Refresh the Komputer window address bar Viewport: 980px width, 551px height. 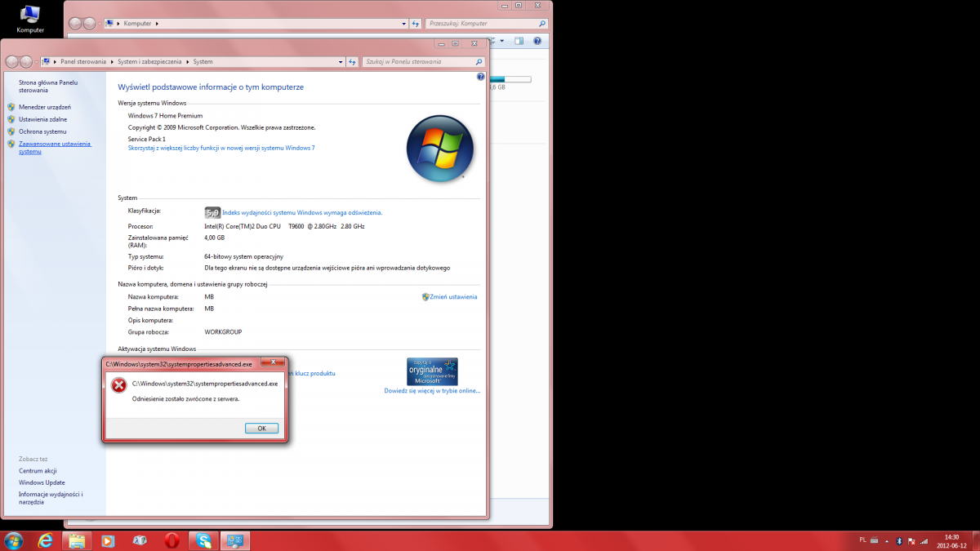[416, 24]
